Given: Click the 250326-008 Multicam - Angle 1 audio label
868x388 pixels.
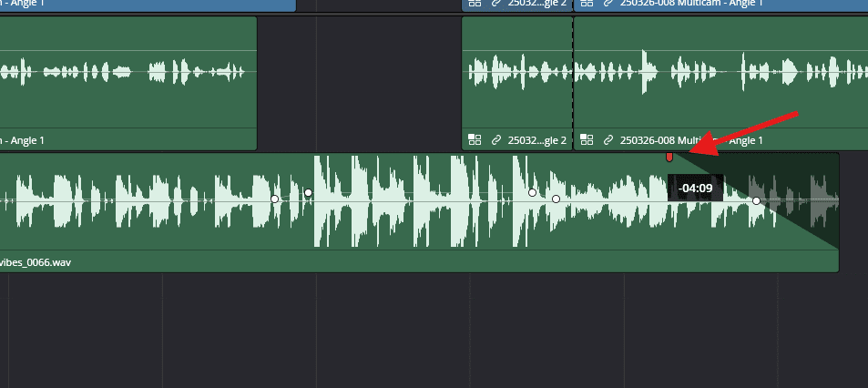Looking at the screenshot, I should 691,140.
